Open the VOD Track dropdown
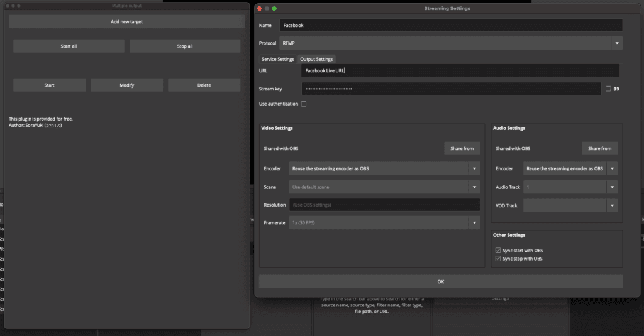 (x=570, y=205)
